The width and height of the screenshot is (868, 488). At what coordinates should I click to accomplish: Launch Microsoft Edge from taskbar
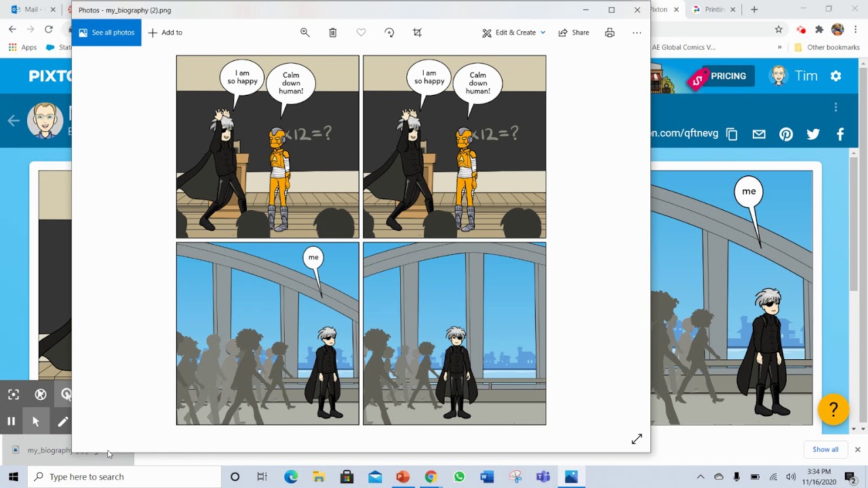291,476
